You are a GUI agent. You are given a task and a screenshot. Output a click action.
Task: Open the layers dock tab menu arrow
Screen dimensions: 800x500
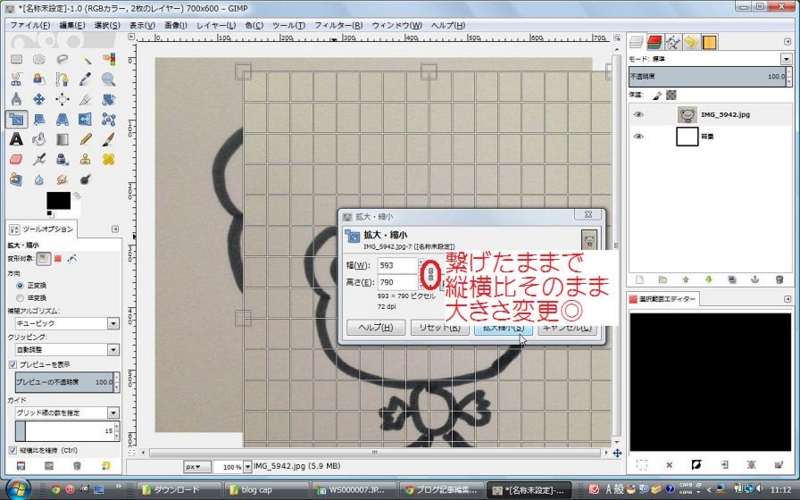point(788,42)
